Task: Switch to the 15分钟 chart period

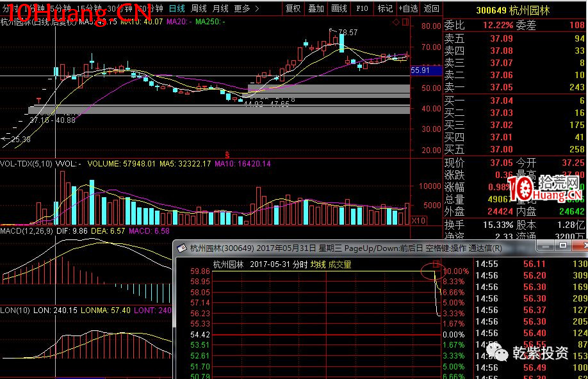Action: tap(88, 8)
